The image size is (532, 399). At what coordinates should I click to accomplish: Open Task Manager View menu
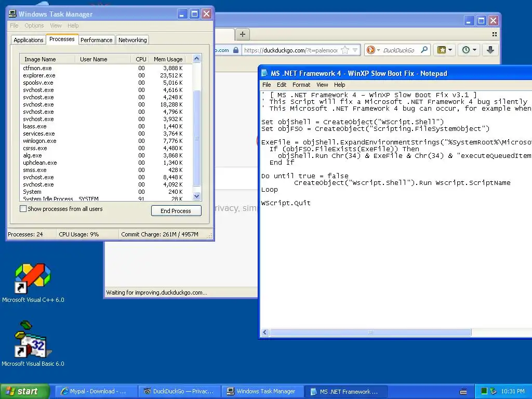coord(56,25)
